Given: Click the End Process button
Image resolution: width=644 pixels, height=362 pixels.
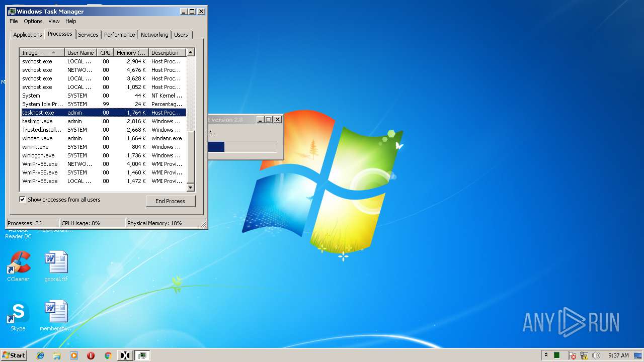Looking at the screenshot, I should pyautogui.click(x=170, y=201).
